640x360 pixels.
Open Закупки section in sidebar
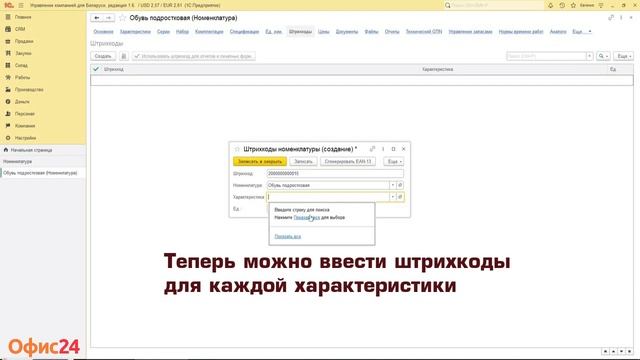(x=23, y=53)
